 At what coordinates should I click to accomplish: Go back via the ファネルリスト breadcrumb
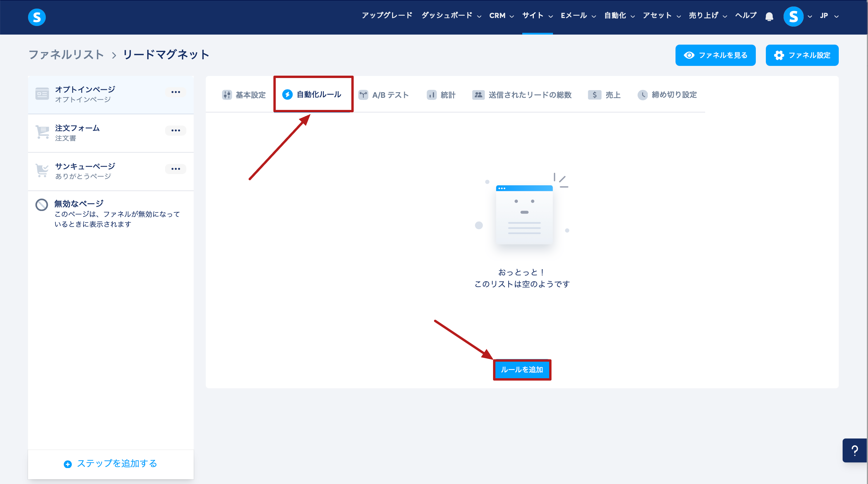66,55
